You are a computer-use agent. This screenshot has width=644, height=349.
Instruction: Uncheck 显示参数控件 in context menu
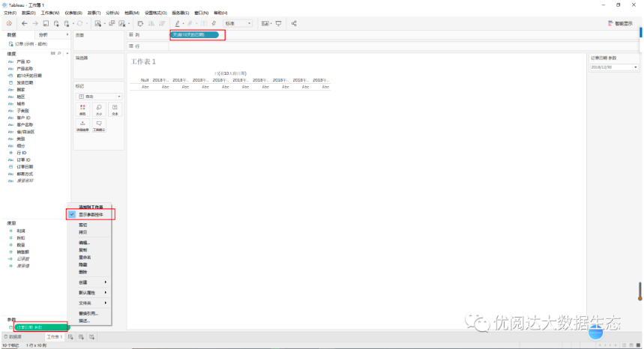pos(91,214)
